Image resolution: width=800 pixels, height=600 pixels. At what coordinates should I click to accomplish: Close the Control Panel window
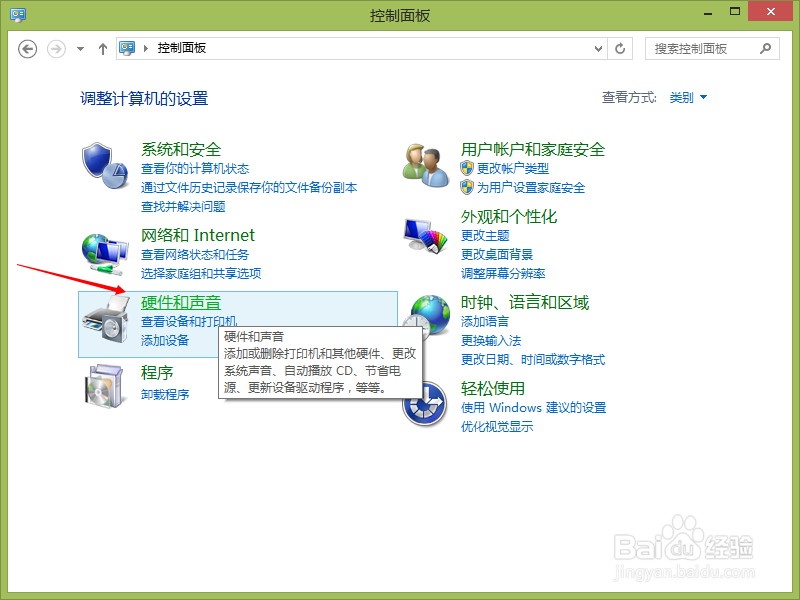point(771,11)
